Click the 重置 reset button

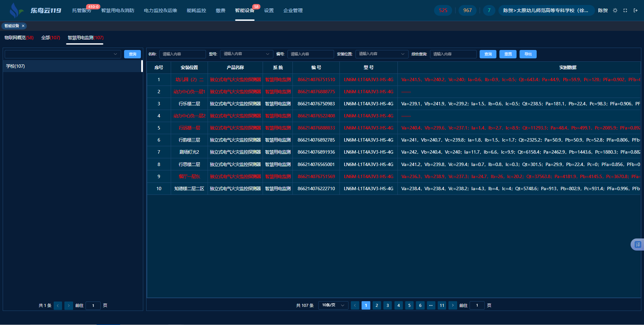click(508, 54)
